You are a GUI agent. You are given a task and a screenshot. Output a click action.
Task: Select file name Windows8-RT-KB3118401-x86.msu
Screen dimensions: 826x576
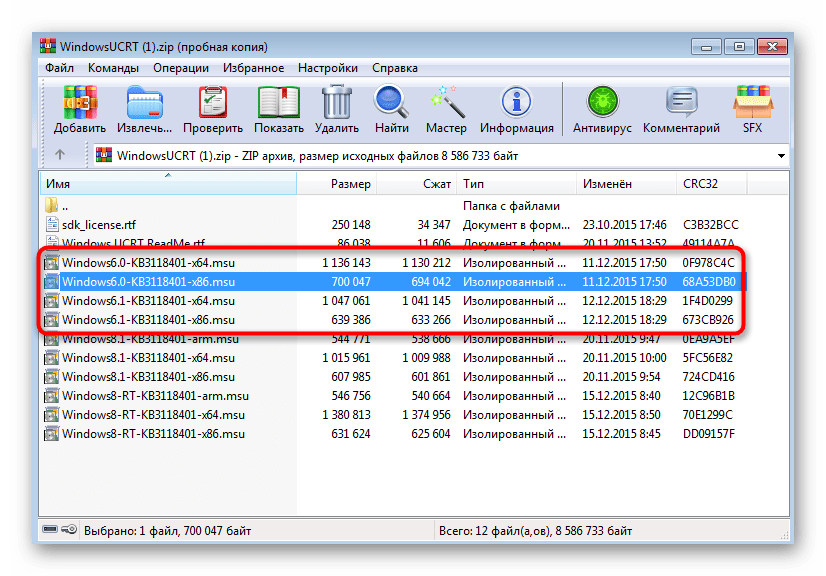click(x=153, y=433)
